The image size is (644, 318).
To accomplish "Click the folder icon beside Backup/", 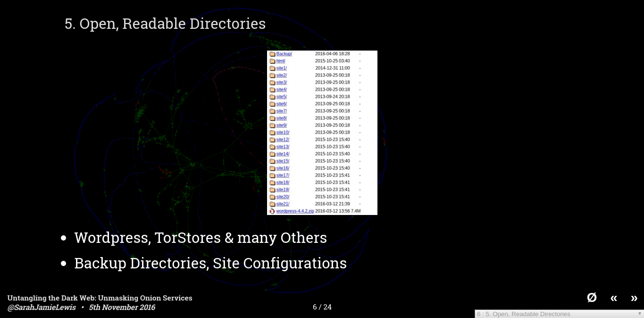I will point(272,54).
